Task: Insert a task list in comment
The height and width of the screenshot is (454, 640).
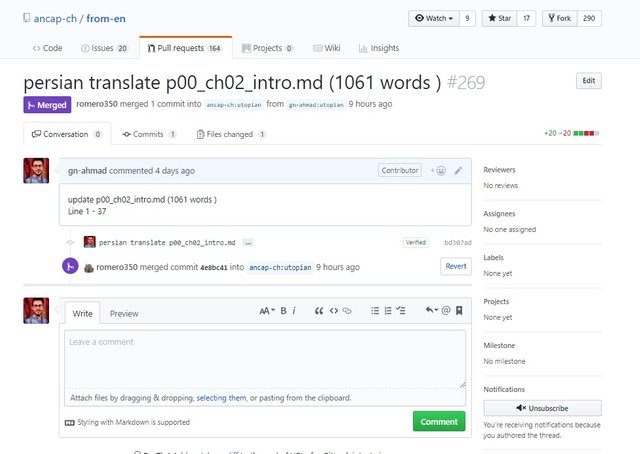Action: tap(402, 312)
